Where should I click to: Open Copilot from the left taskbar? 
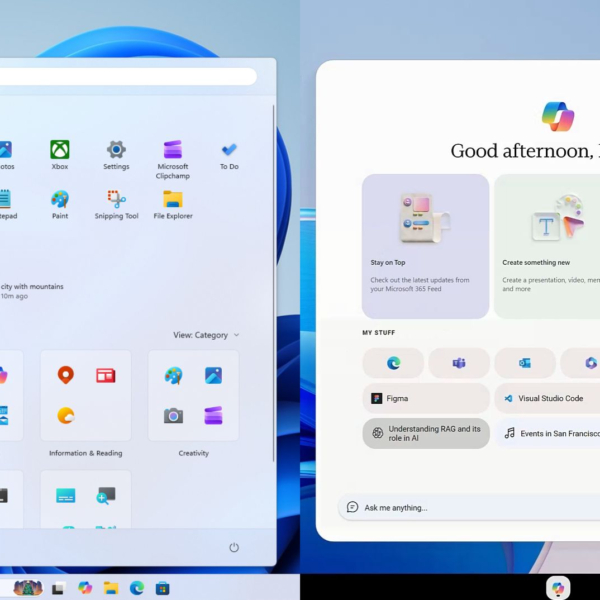[x=85, y=587]
